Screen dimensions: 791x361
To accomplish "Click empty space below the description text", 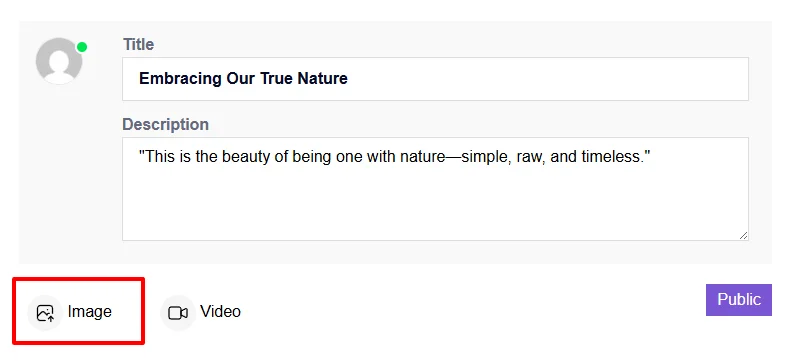I will click(x=435, y=204).
